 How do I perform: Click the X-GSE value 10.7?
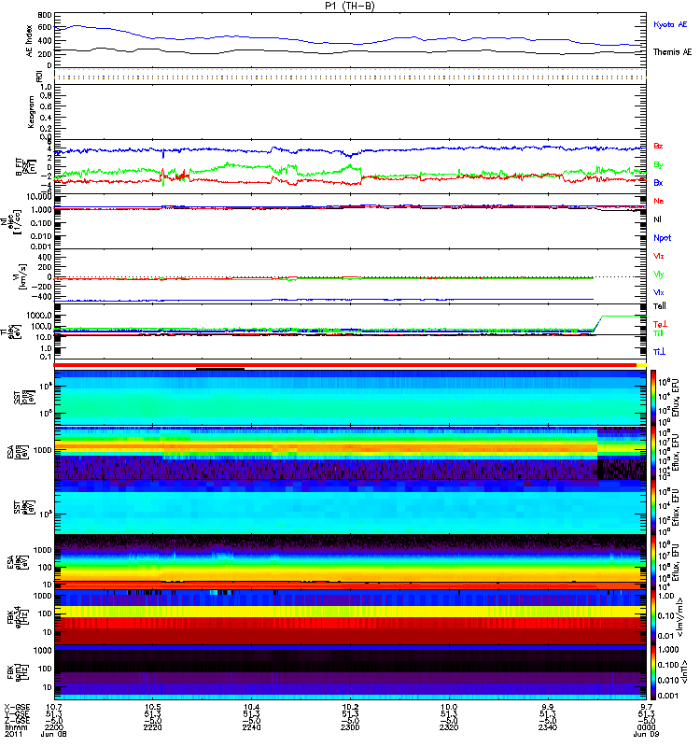[x=54, y=707]
